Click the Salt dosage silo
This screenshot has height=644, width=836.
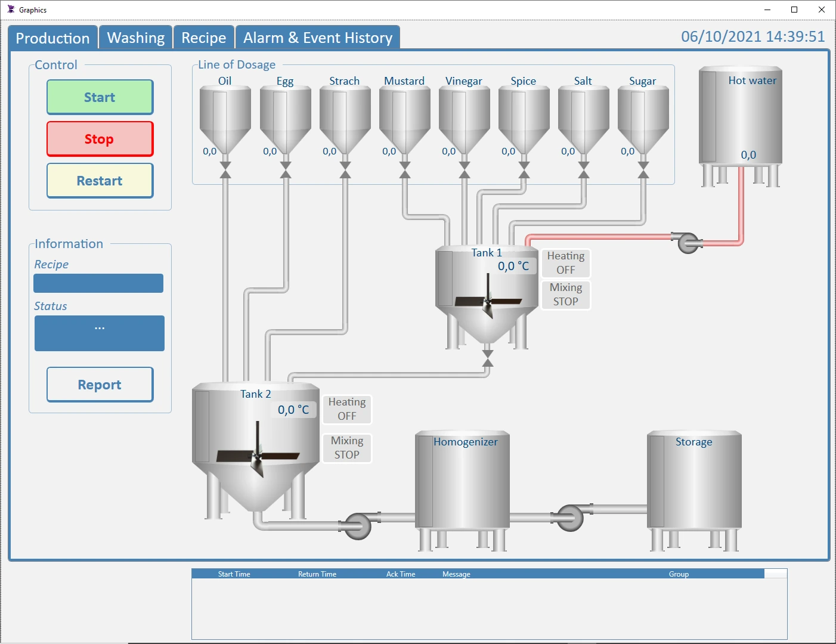click(584, 120)
